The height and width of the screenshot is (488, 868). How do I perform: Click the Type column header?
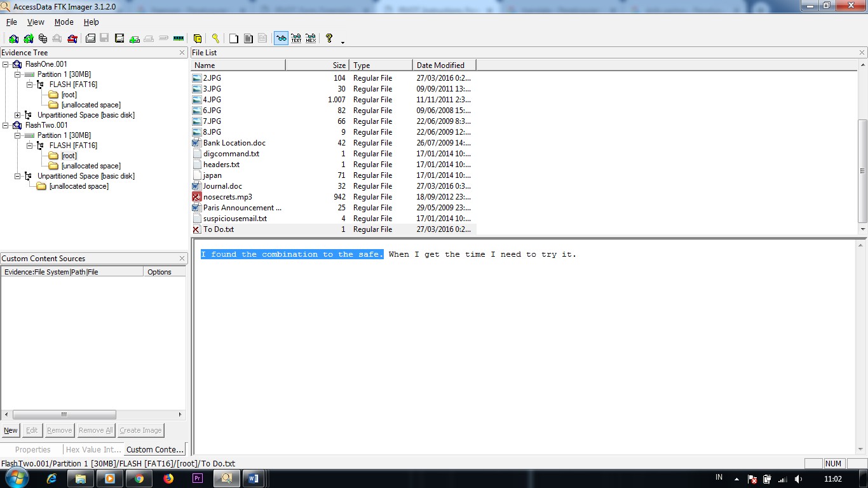click(381, 65)
